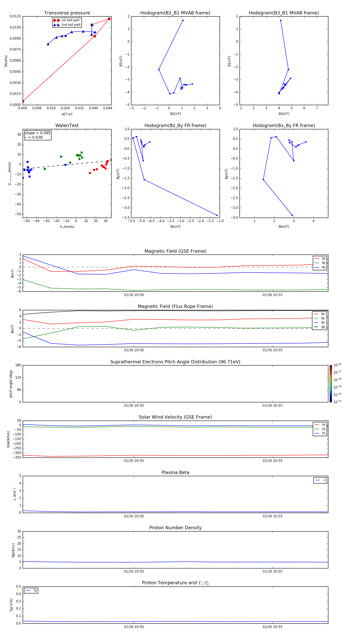Click the A(T·m) x-axis label of pressure plot
351x644 pixels.
pyautogui.click(x=67, y=114)
